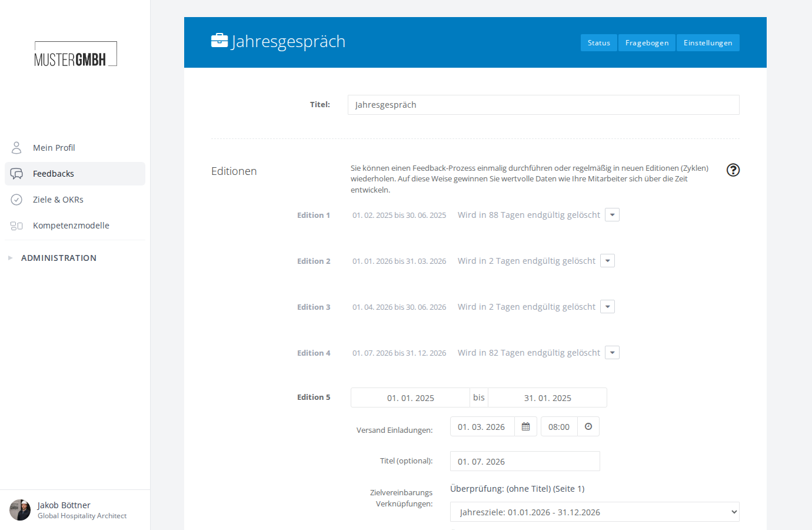Click the Edition 3 date range text
The width and height of the screenshot is (812, 530).
pos(400,307)
